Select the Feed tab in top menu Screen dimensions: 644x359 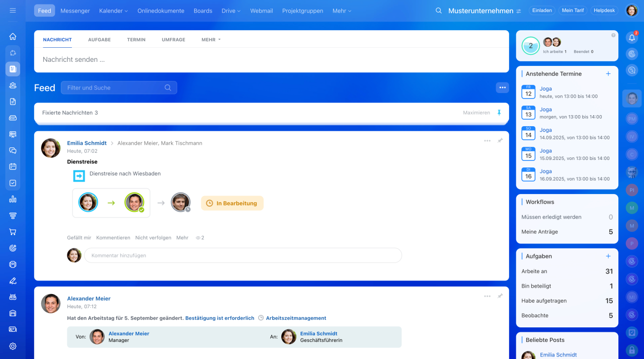(45, 11)
